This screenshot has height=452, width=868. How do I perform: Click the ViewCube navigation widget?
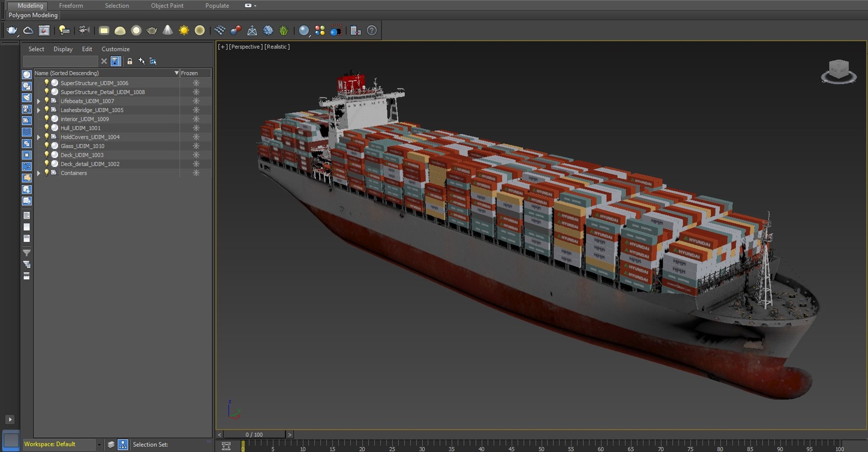point(839,72)
